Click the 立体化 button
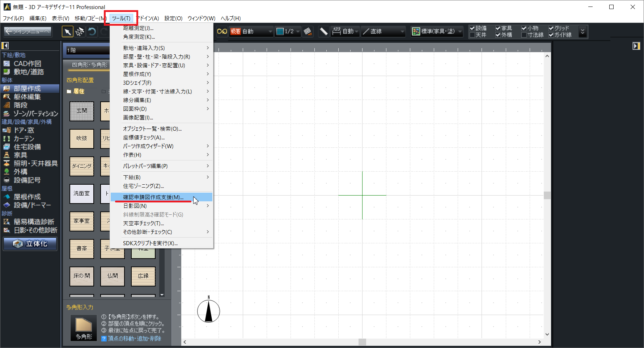644x348 pixels. point(30,244)
